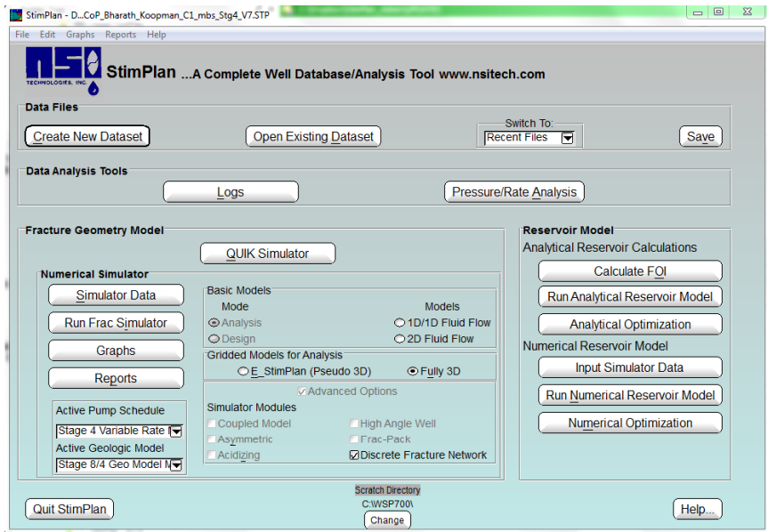The width and height of the screenshot is (768, 532).
Task: Click Quit StimPlan button
Action: click(69, 510)
